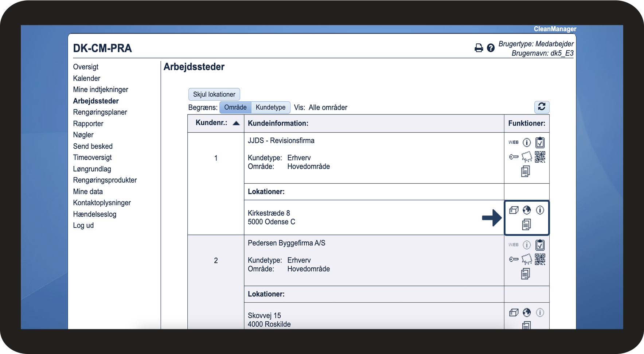644x354 pixels.
Task: Go to Rengøringsplaner in the sidebar
Action: (100, 112)
